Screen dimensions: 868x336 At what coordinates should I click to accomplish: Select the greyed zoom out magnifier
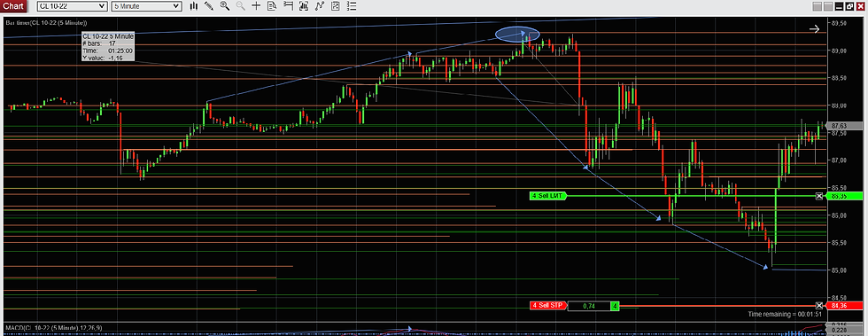[240, 6]
